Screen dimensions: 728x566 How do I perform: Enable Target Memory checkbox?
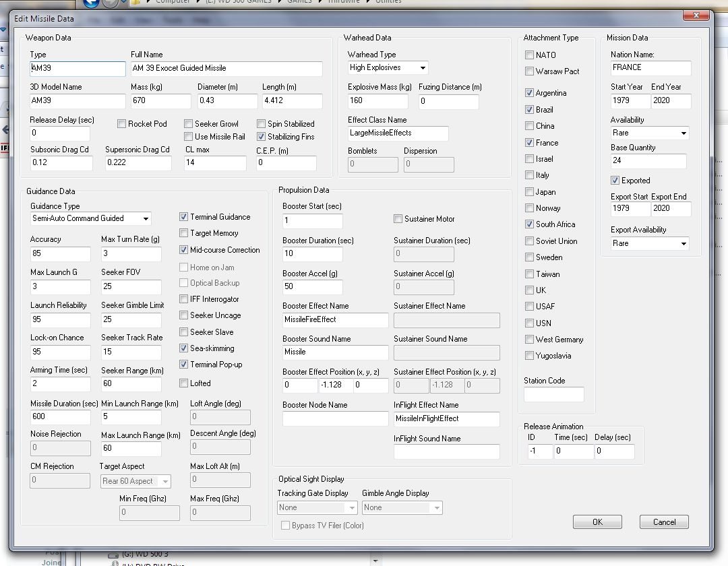click(183, 233)
